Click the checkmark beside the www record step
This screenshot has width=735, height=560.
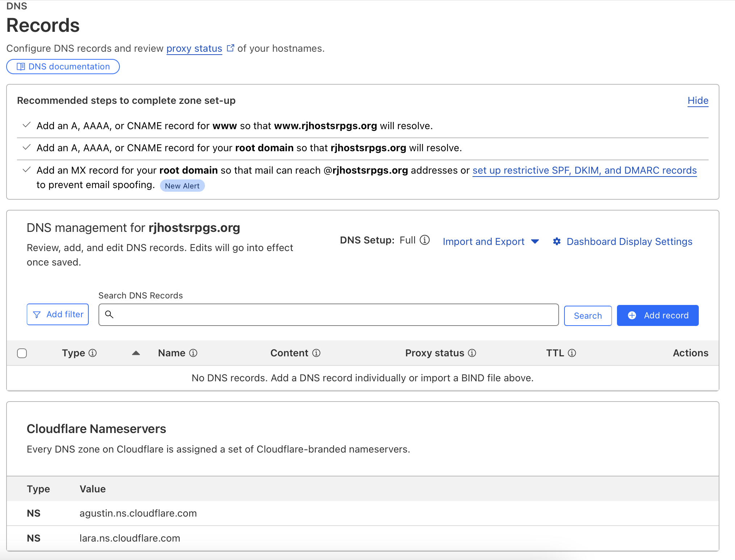pyautogui.click(x=26, y=125)
